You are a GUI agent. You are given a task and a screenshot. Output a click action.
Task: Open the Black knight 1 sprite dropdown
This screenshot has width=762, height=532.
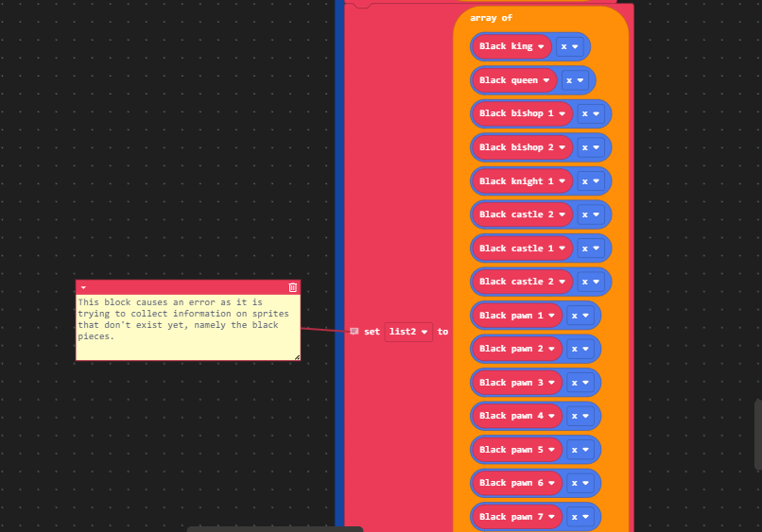[522, 181]
